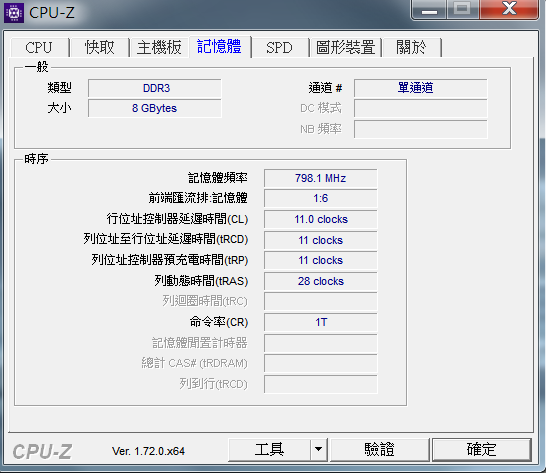
Task: Click the 驗證 button
Action: coord(380,450)
